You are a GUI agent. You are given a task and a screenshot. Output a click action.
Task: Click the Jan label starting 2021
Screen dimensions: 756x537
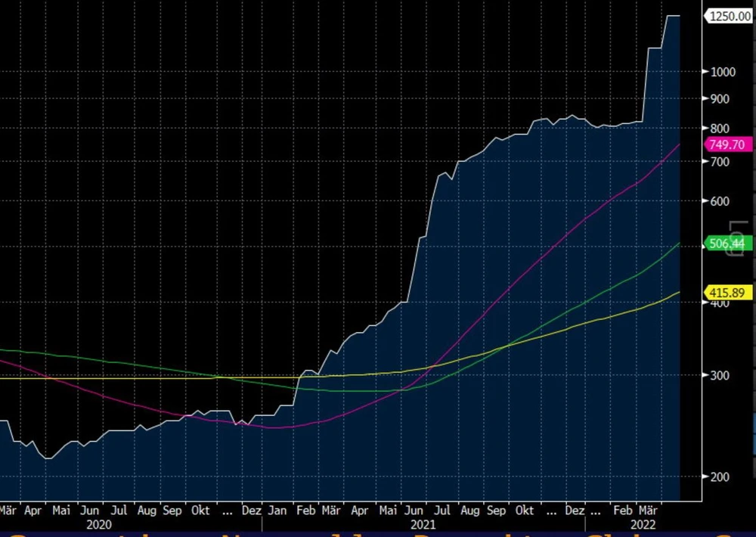(x=278, y=511)
